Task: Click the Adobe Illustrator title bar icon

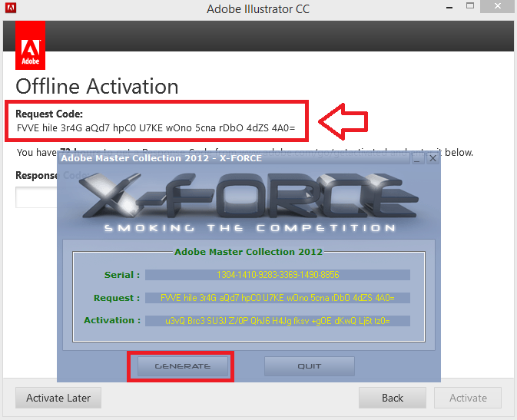Action: 11,7
